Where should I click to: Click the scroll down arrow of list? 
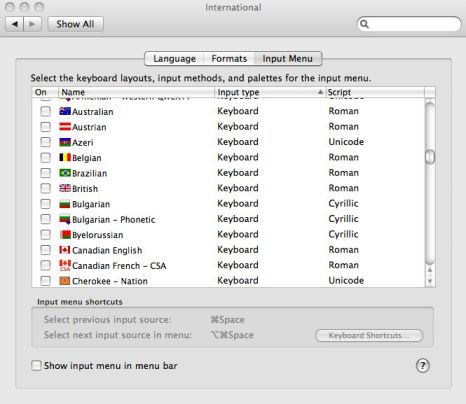430,281
